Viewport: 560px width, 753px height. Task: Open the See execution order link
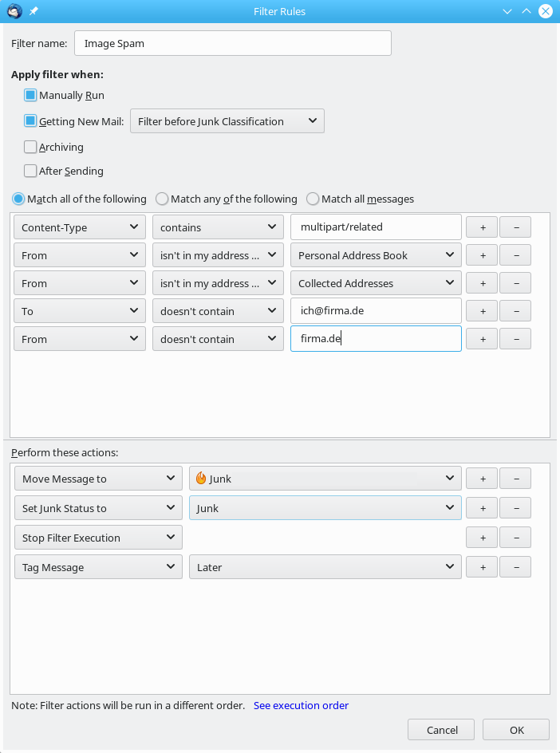pyautogui.click(x=301, y=705)
